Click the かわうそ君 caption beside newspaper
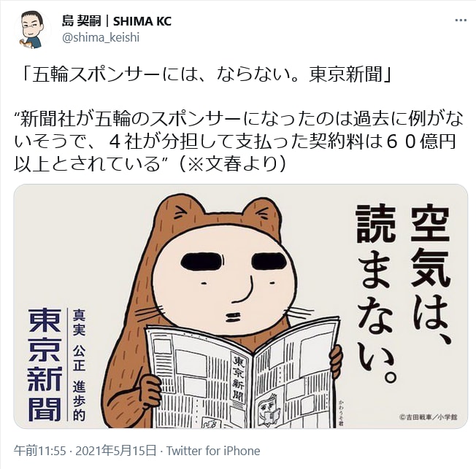Viewport: 476px width, 469px height. (x=341, y=413)
